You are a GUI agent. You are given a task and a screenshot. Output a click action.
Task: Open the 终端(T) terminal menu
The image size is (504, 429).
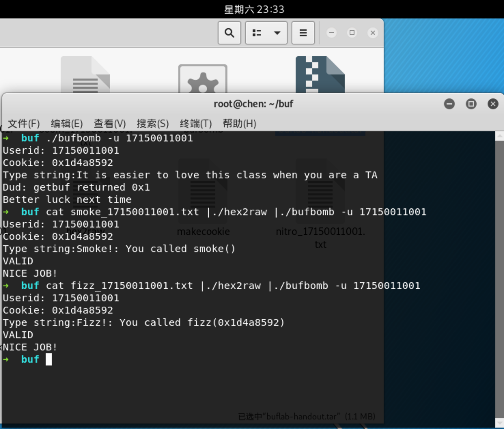tap(196, 123)
